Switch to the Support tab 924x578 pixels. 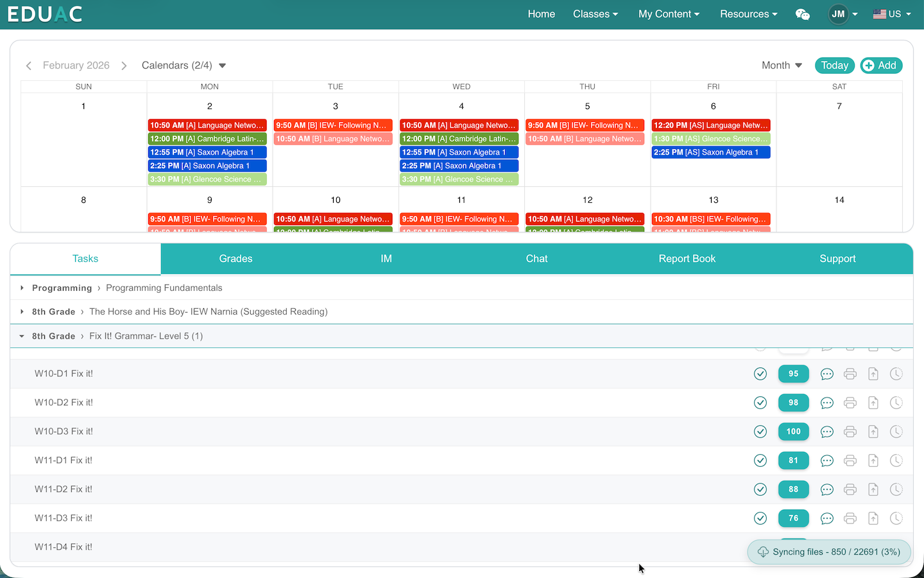[x=837, y=259]
